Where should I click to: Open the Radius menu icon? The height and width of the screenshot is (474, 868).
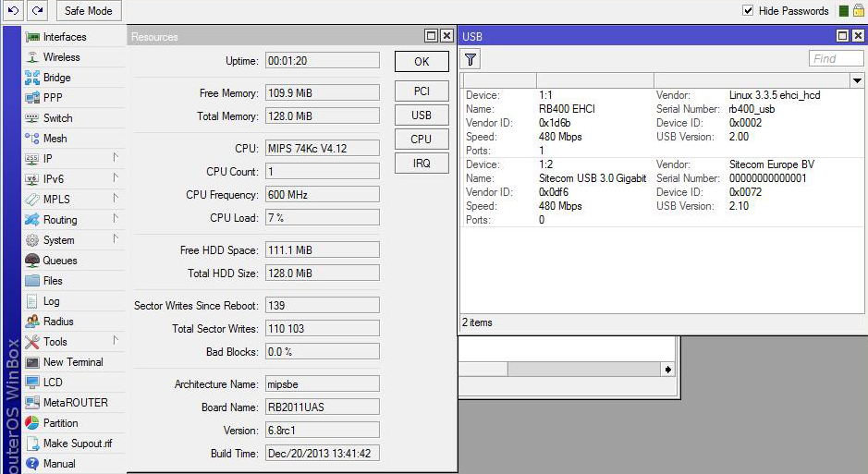(32, 322)
